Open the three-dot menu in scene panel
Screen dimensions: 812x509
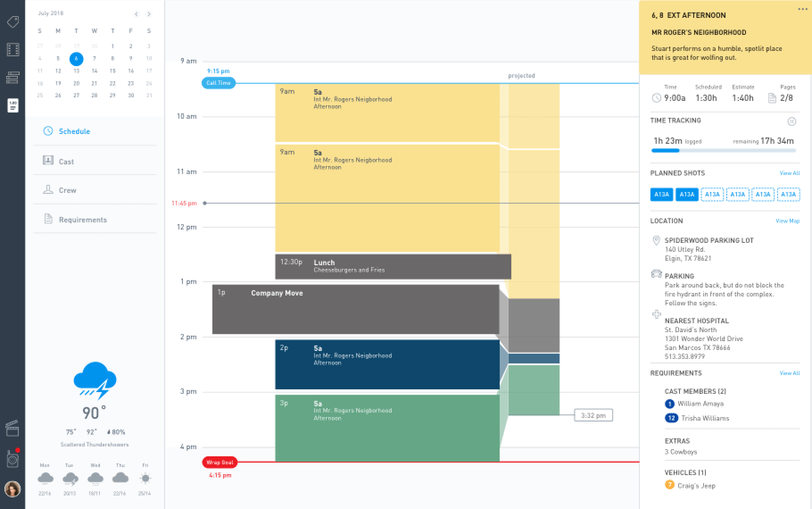coord(803,9)
